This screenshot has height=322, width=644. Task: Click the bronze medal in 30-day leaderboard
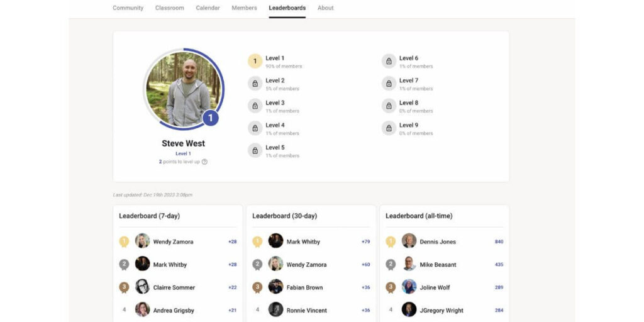point(257,287)
